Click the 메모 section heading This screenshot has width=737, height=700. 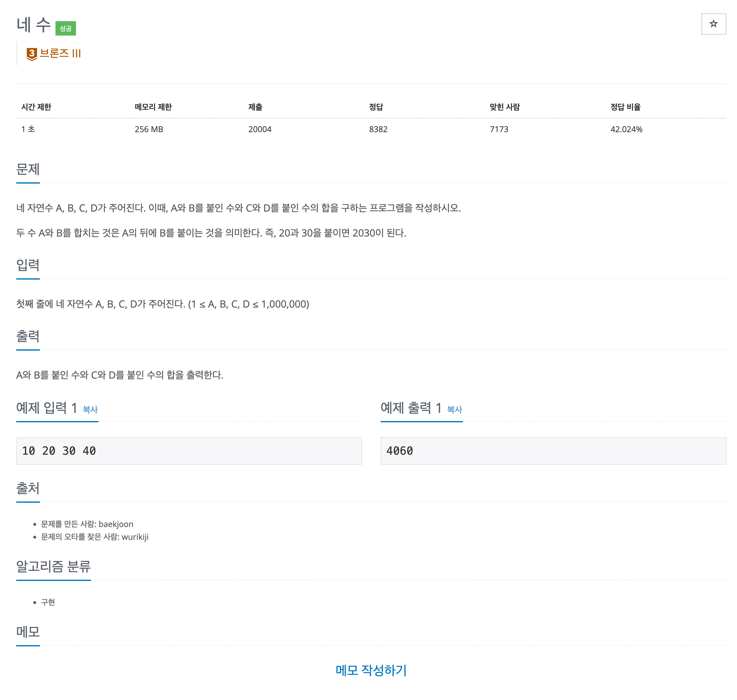(x=28, y=632)
